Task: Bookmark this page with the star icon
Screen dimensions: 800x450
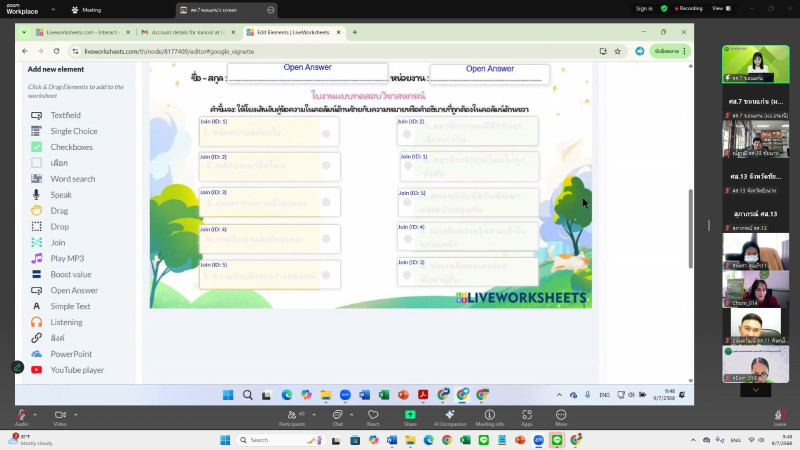Action: click(x=617, y=51)
